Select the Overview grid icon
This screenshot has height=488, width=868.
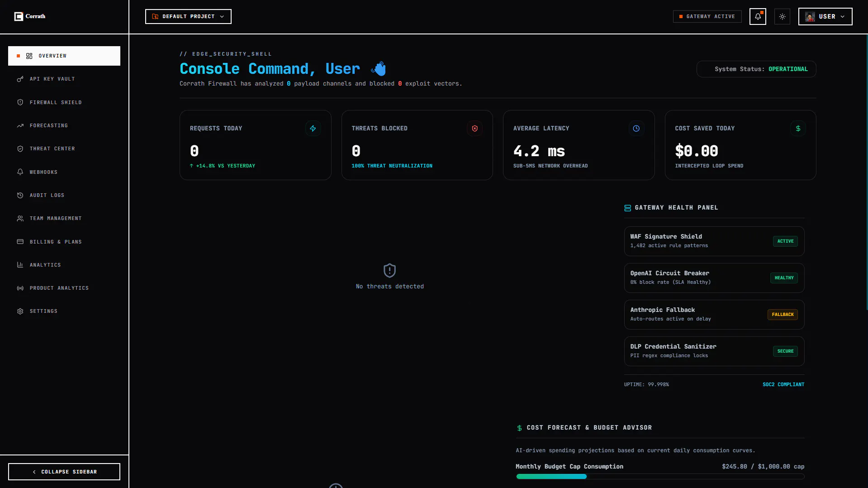pos(29,56)
